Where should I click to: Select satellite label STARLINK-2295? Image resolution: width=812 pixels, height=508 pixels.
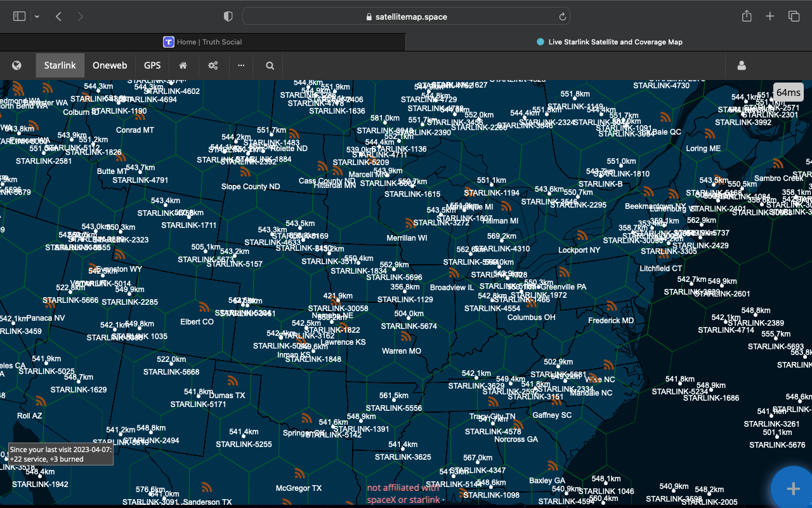tap(579, 205)
